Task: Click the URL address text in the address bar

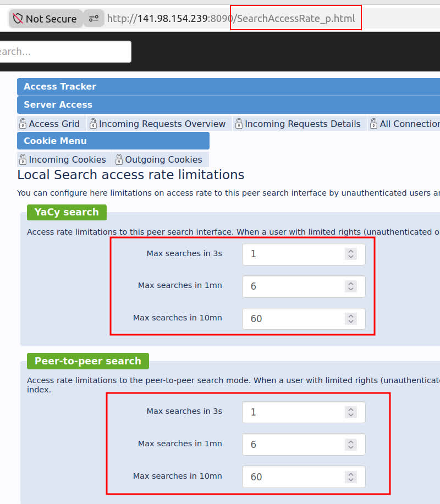Action: (x=231, y=19)
